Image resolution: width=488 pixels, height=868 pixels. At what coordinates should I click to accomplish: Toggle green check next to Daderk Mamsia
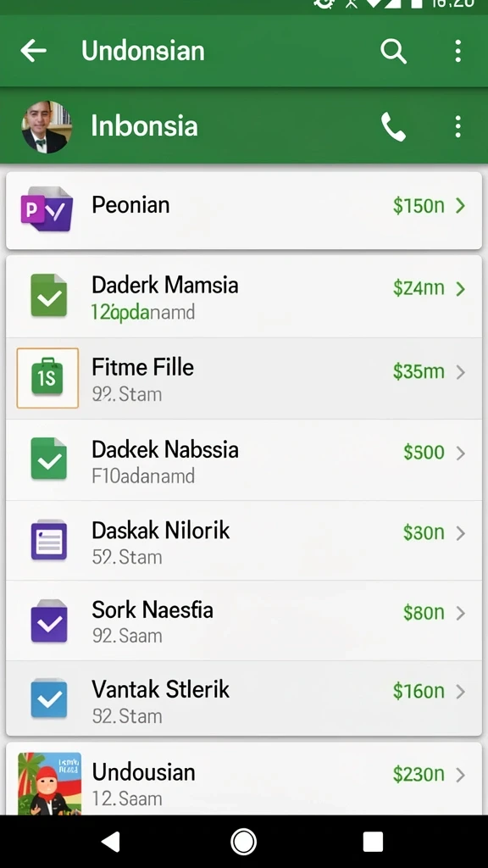pyautogui.click(x=48, y=296)
